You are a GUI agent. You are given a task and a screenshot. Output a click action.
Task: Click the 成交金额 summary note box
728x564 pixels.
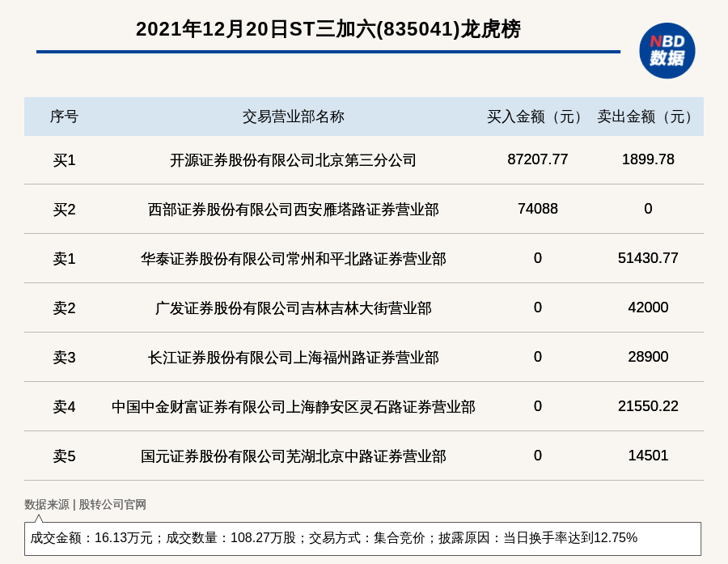click(x=362, y=538)
